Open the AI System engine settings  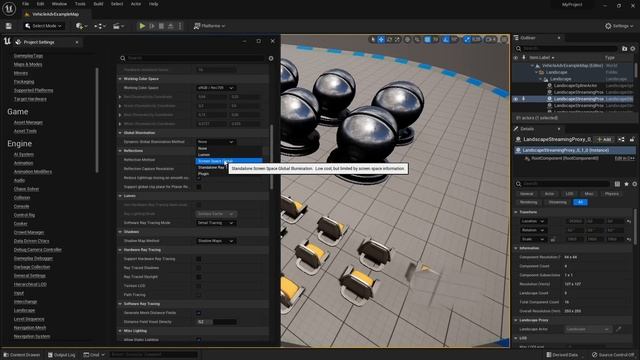24,154
